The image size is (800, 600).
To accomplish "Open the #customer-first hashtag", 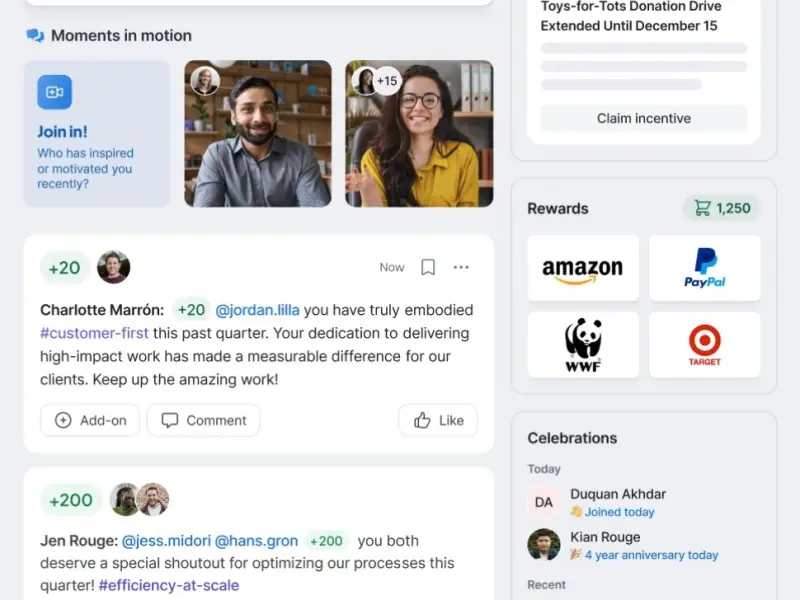I will (94, 333).
